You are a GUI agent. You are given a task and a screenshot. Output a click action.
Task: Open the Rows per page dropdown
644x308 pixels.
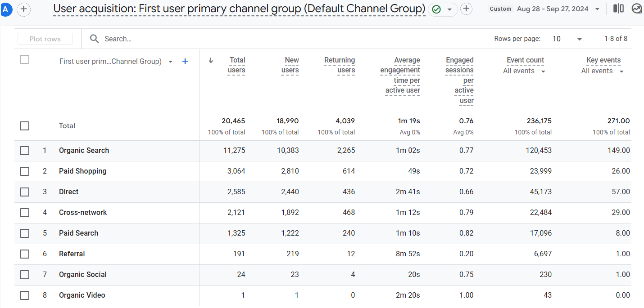click(x=567, y=39)
